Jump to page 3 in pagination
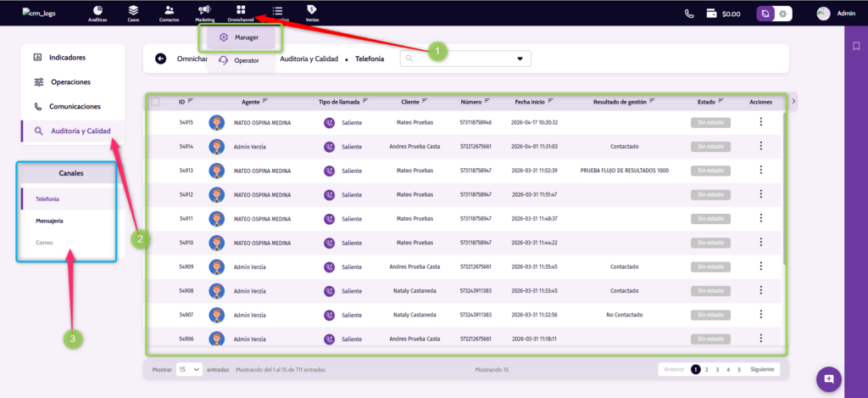The height and width of the screenshot is (398, 868). point(717,370)
